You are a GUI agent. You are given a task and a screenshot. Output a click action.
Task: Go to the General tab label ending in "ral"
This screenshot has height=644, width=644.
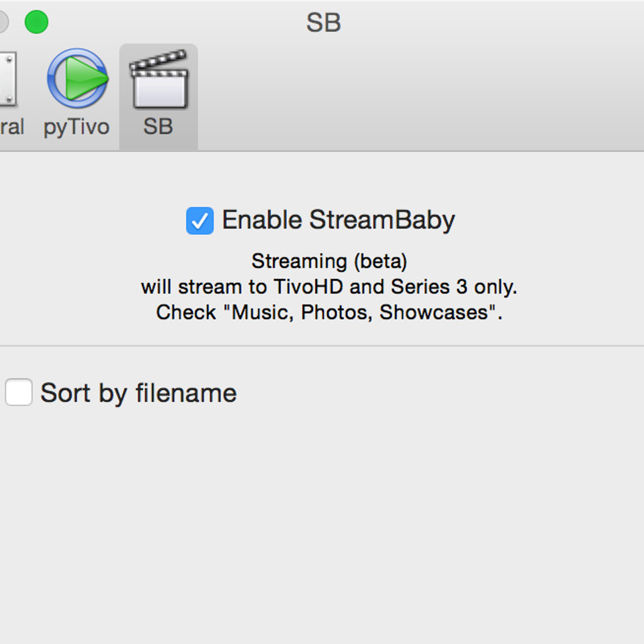[12, 127]
